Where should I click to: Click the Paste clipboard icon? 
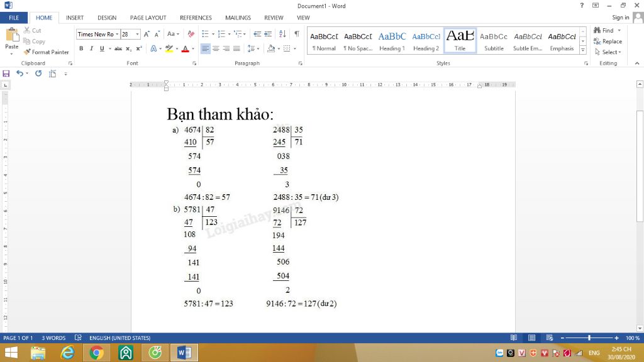[x=11, y=36]
